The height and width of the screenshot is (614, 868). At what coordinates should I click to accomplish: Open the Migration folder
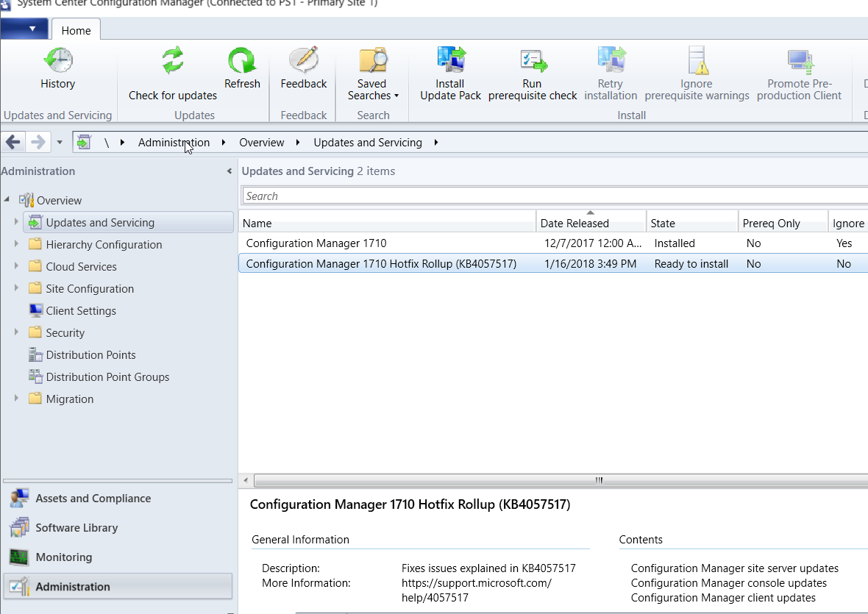70,399
